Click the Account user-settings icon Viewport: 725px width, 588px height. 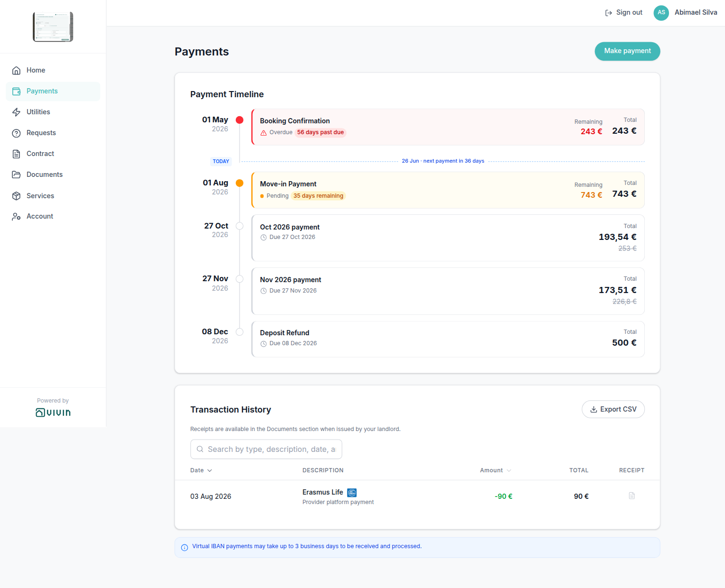[x=16, y=217]
